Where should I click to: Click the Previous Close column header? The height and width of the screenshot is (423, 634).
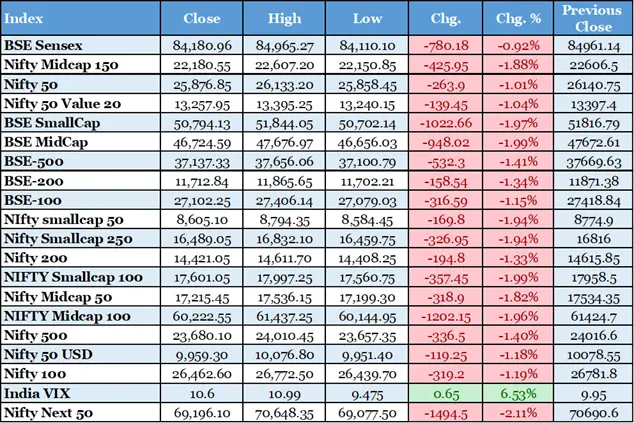point(591,18)
